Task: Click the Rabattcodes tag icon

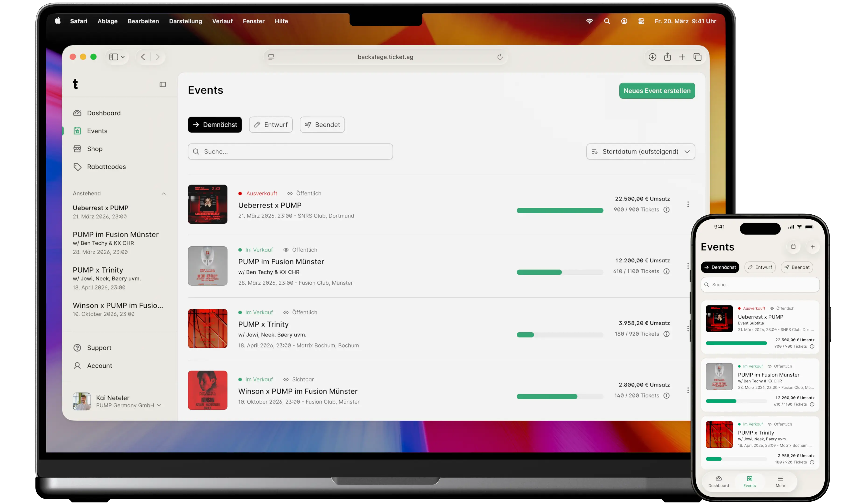Action: tap(77, 167)
